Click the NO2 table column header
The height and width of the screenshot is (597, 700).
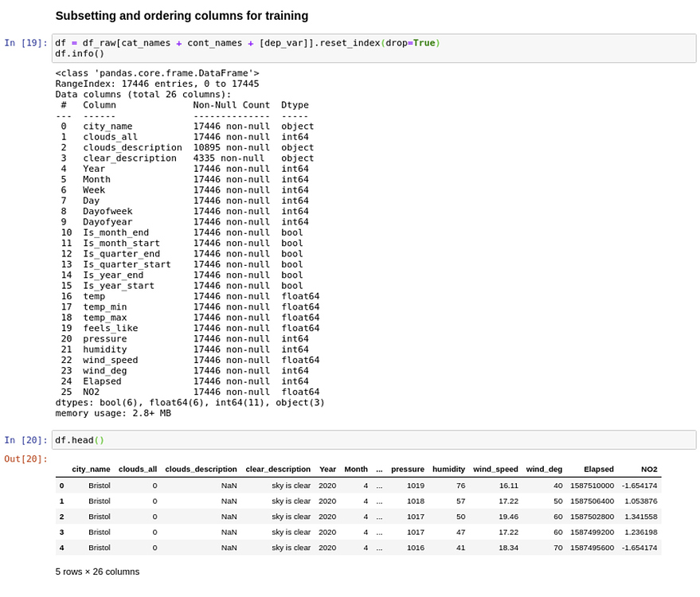pyautogui.click(x=648, y=470)
